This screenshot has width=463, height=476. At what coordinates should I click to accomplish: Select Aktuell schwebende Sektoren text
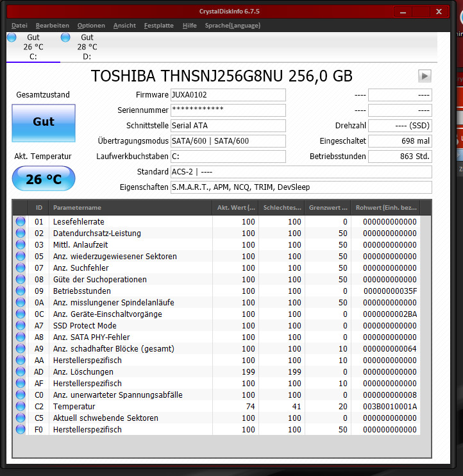[106, 418]
